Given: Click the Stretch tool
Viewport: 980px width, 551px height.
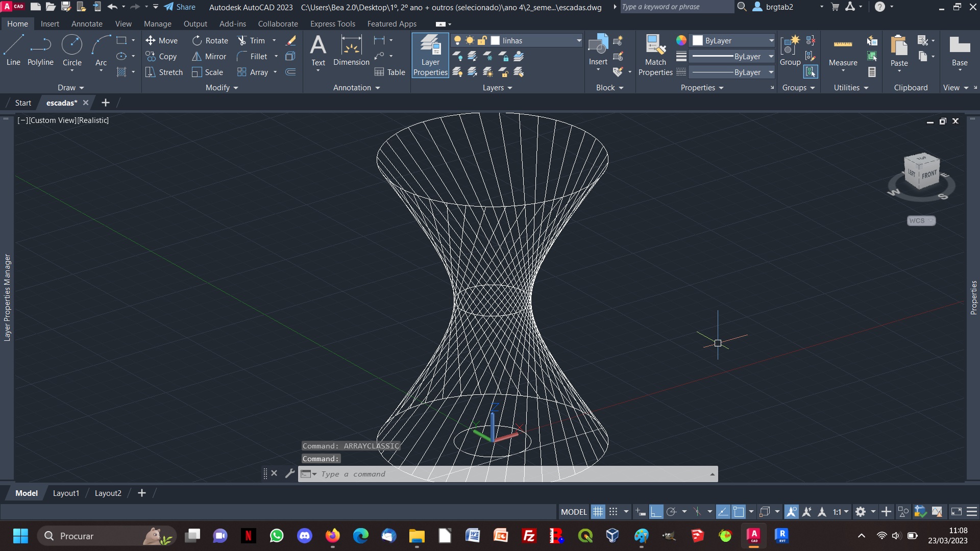Looking at the screenshot, I should pos(164,72).
